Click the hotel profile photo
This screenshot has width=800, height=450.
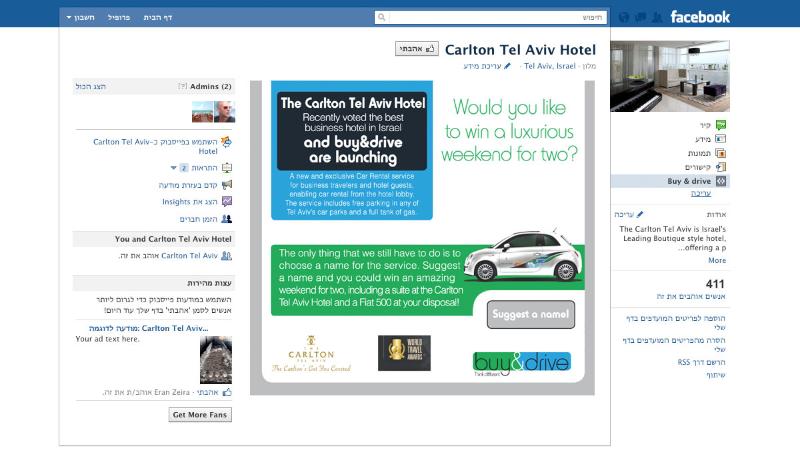pyautogui.click(x=670, y=77)
